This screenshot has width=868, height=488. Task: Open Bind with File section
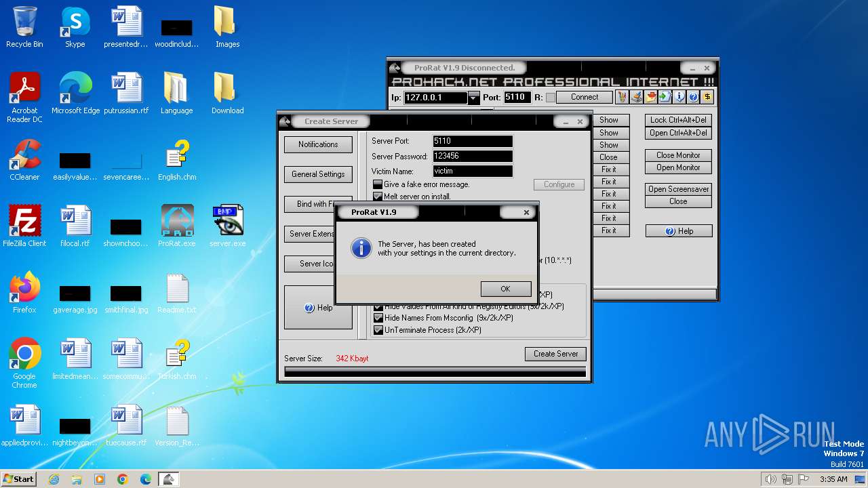tap(310, 204)
